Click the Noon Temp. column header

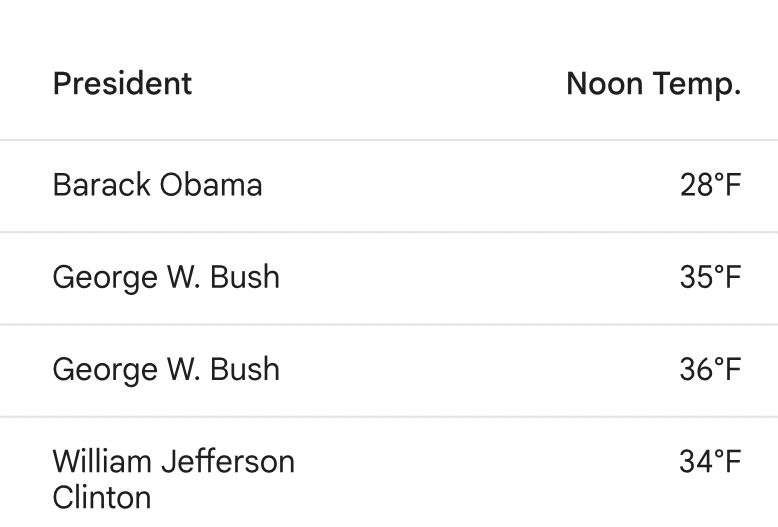click(x=653, y=83)
